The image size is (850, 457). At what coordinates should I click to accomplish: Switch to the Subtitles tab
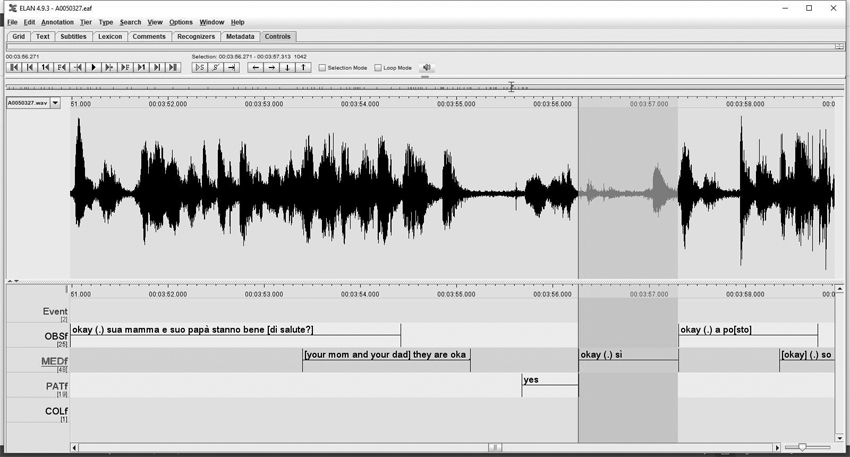click(73, 36)
